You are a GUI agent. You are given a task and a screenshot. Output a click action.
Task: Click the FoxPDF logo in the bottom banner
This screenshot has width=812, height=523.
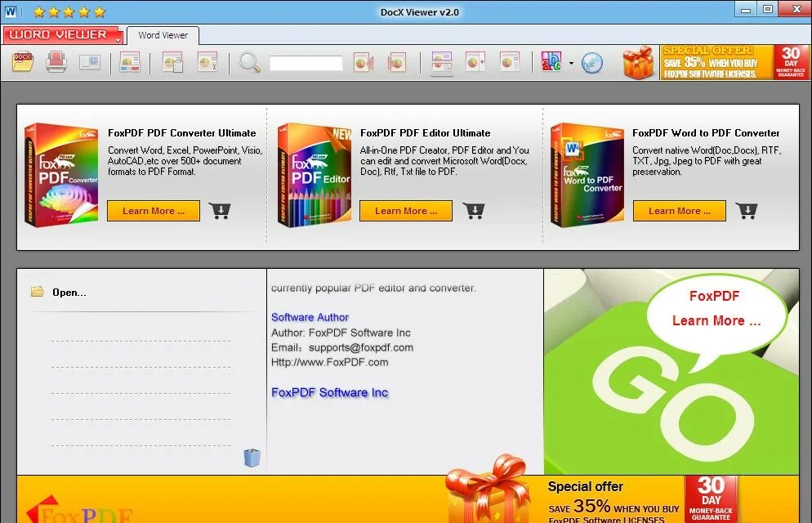tap(78, 510)
